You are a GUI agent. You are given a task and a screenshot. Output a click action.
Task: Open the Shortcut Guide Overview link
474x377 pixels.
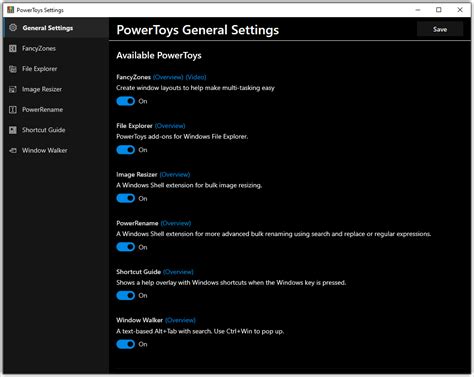click(178, 272)
